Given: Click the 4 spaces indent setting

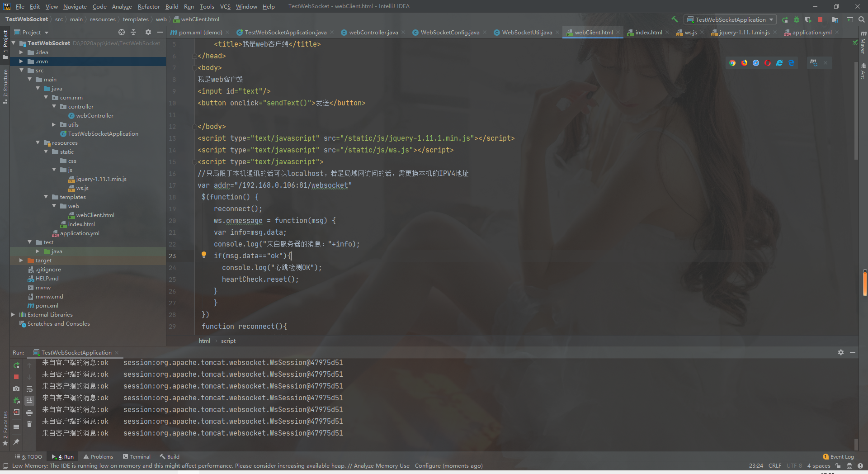Looking at the screenshot, I should click(819, 466).
